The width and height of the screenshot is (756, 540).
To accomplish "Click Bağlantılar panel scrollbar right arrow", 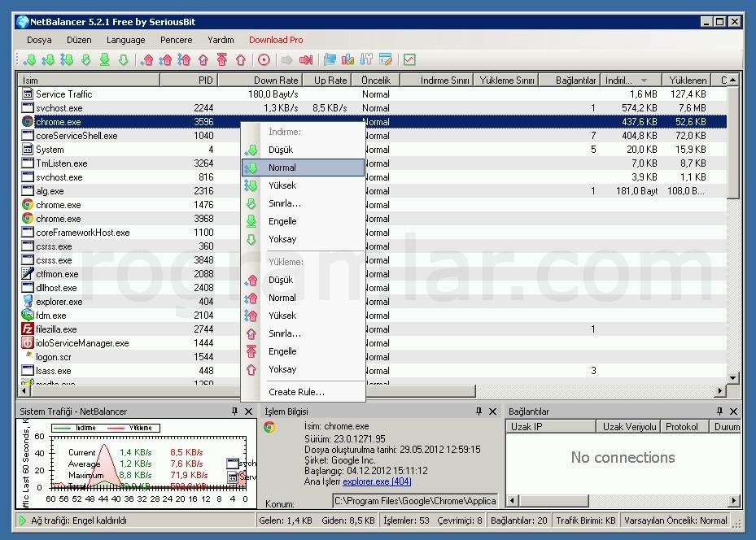I will (x=734, y=501).
